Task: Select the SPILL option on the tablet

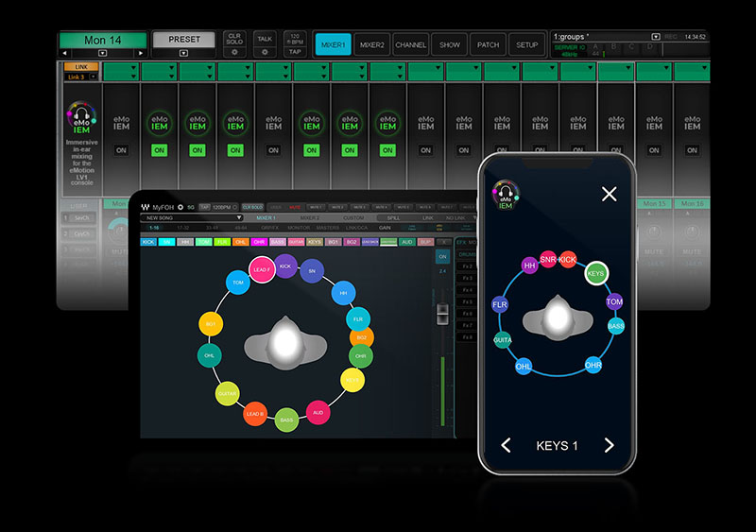Action: pos(393,218)
